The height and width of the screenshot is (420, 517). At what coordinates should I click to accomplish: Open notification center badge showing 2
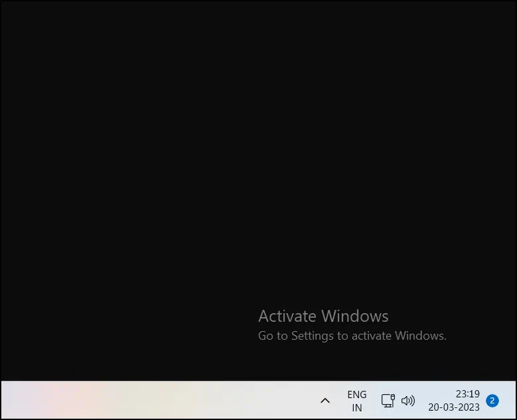pyautogui.click(x=492, y=401)
